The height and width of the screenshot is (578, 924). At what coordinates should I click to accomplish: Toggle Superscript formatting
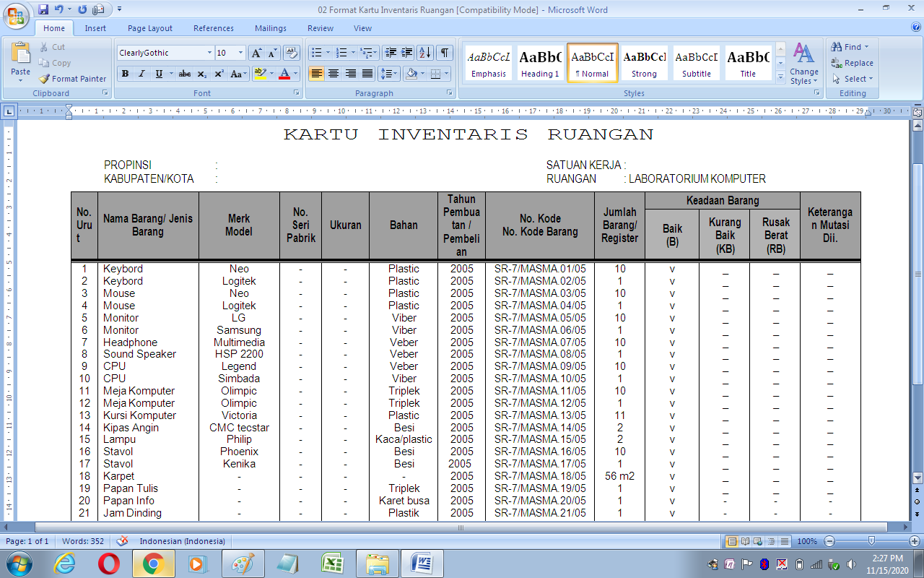219,74
